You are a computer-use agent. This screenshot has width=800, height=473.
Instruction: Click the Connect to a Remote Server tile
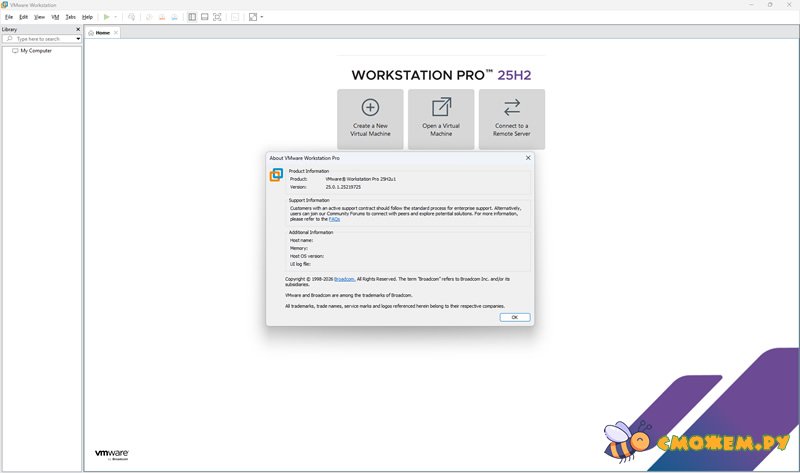pyautogui.click(x=511, y=119)
